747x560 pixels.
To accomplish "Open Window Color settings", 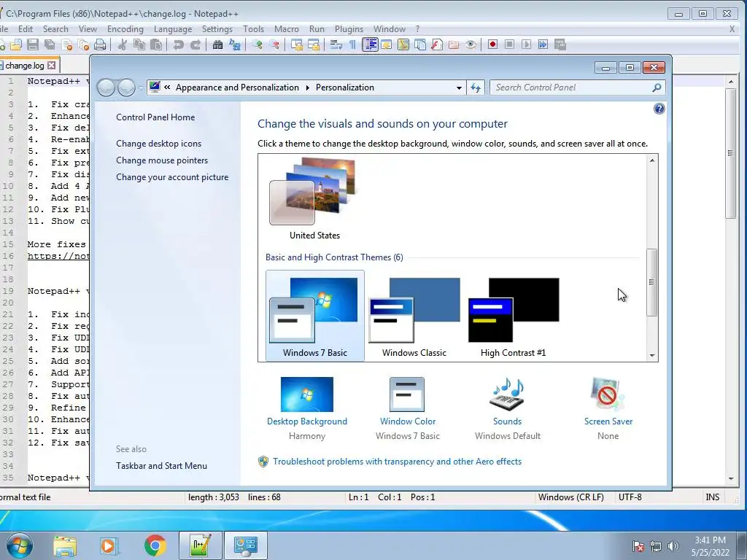I will [407, 408].
